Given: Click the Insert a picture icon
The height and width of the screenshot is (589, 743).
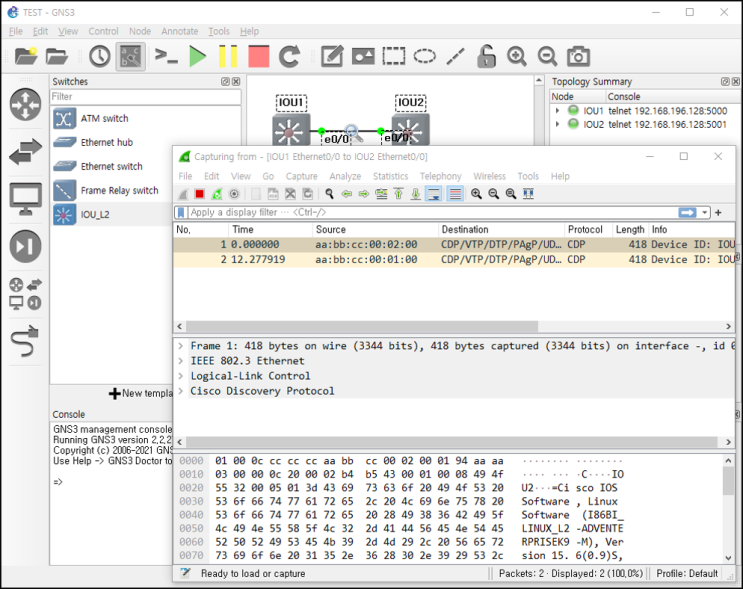Looking at the screenshot, I should 363,56.
